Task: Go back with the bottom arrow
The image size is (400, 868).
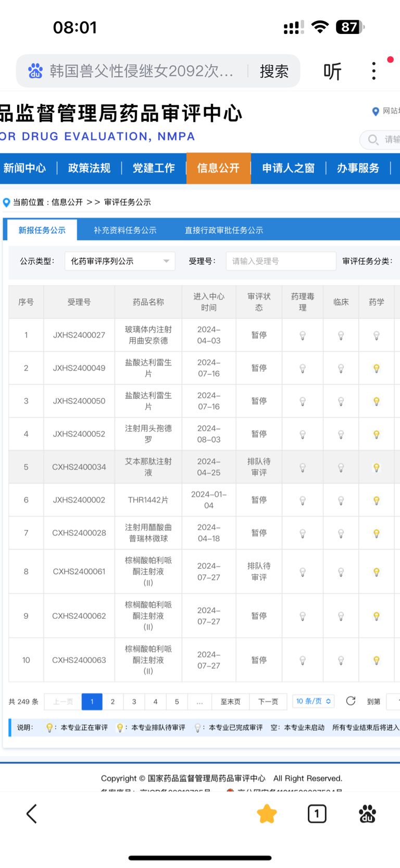Action: pos(32,813)
